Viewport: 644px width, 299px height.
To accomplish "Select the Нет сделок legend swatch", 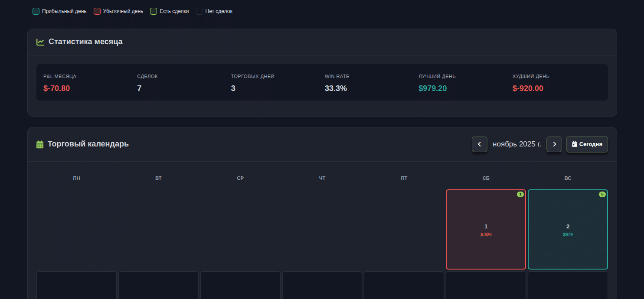I will 199,11.
